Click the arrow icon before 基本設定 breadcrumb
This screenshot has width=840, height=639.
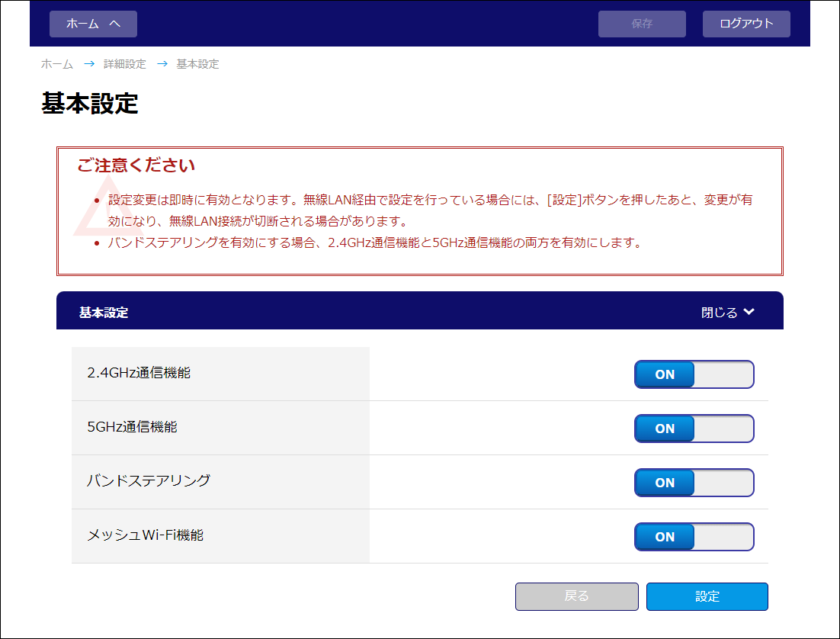(x=162, y=64)
